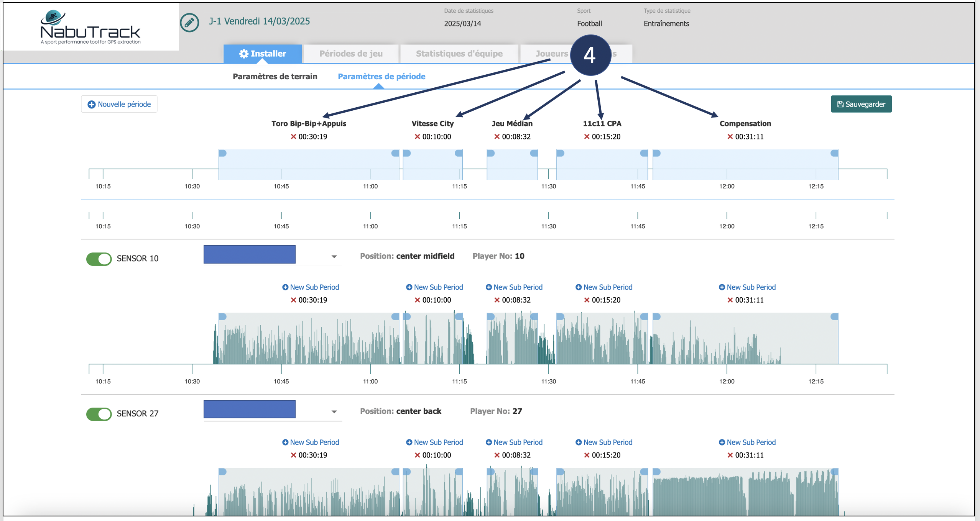980x521 pixels.
Task: Click the end handle of the Vitesse City period
Action: click(459, 153)
